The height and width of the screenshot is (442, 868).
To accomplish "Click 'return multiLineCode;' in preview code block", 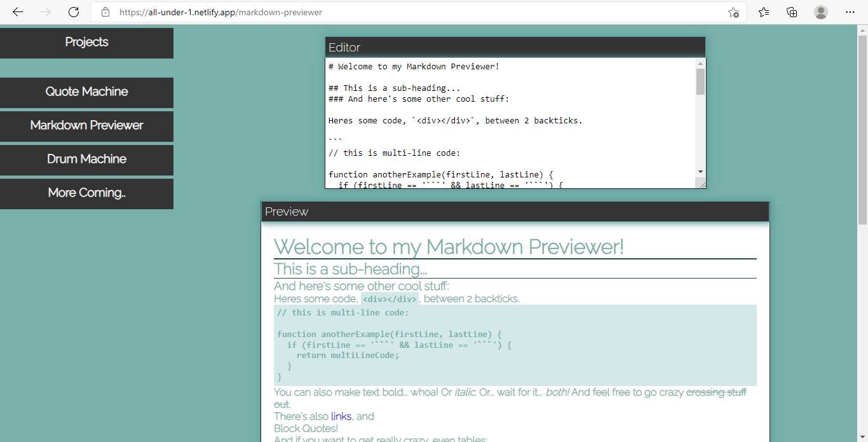I will [x=348, y=356].
